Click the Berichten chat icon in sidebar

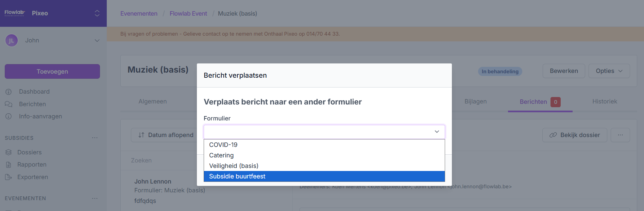9,104
